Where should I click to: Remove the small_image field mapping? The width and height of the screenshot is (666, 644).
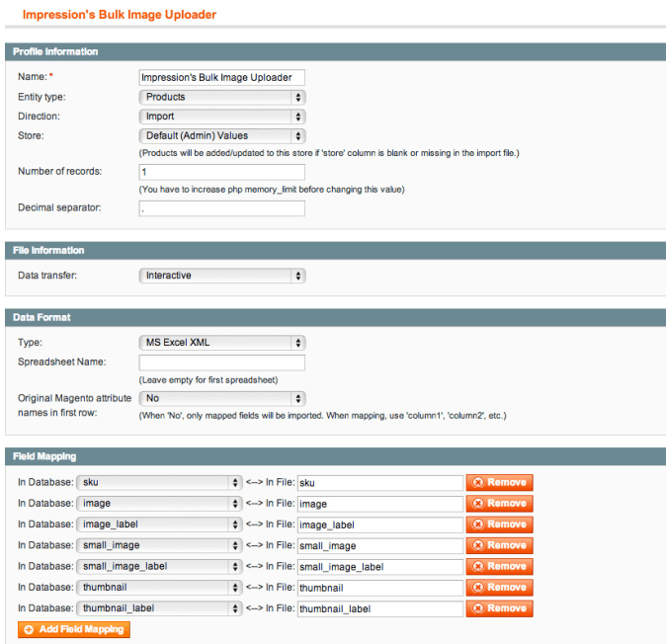pyautogui.click(x=499, y=545)
